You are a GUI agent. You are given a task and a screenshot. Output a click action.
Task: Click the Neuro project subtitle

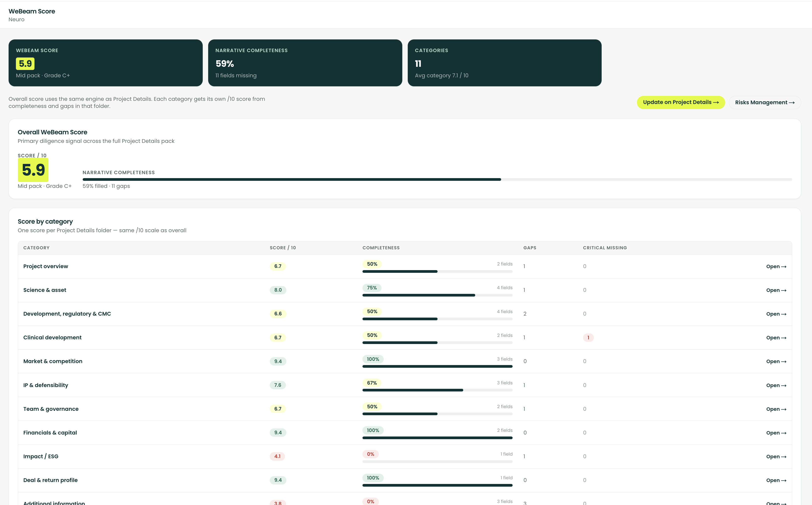[16, 19]
